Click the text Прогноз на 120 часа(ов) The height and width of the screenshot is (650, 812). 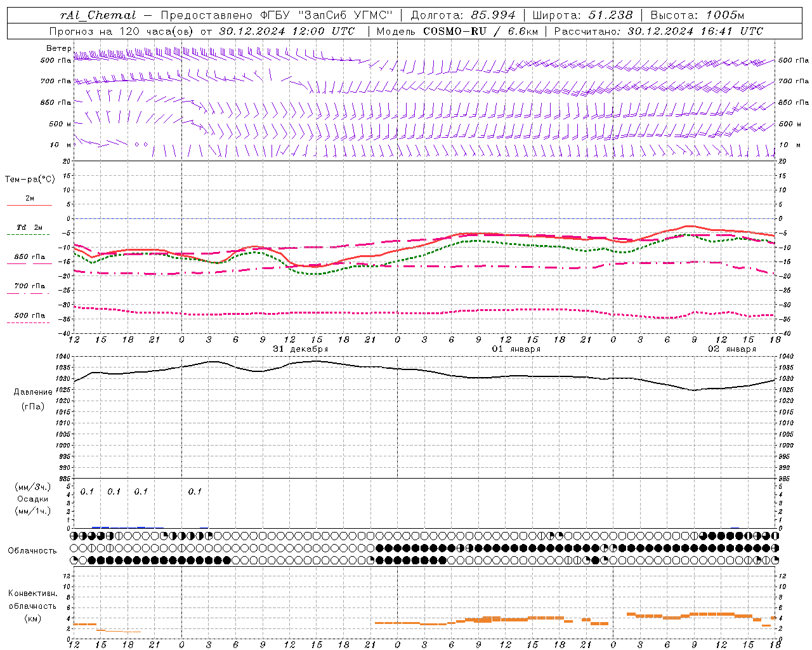pyautogui.click(x=122, y=31)
